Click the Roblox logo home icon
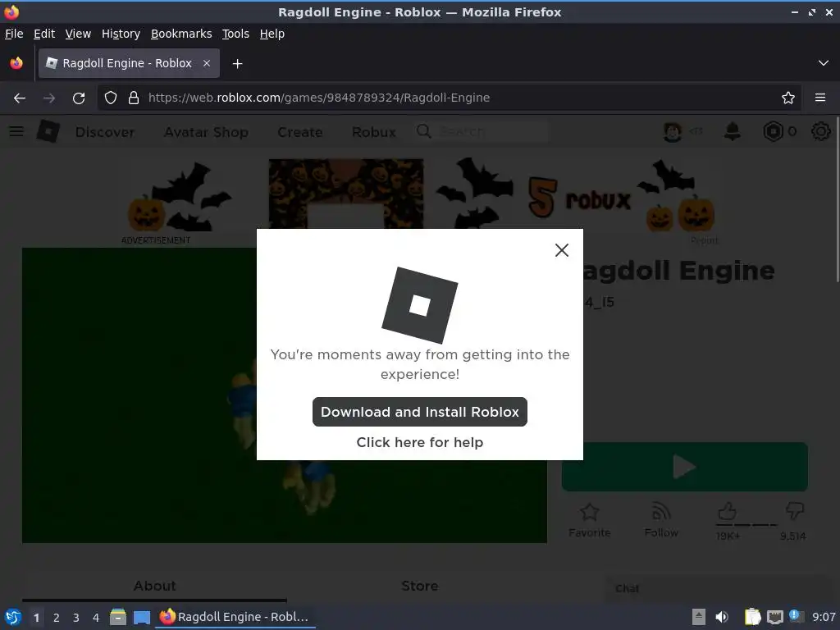The image size is (840, 630). pos(48,131)
